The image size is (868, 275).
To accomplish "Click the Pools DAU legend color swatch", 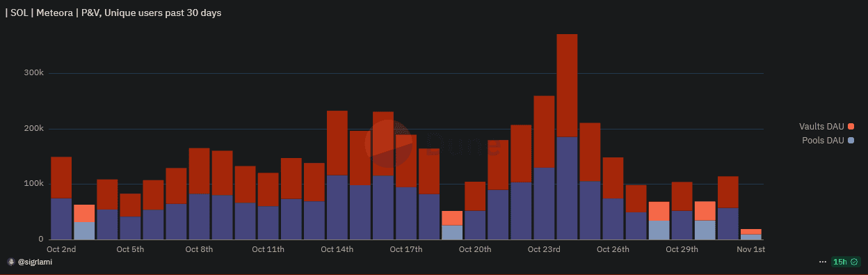I will tap(851, 141).
